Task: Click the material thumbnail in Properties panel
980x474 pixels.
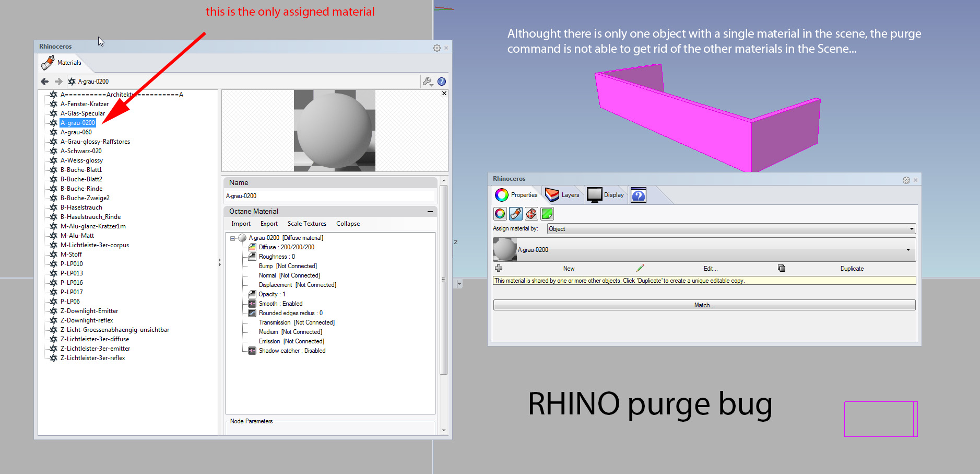Action: click(505, 250)
